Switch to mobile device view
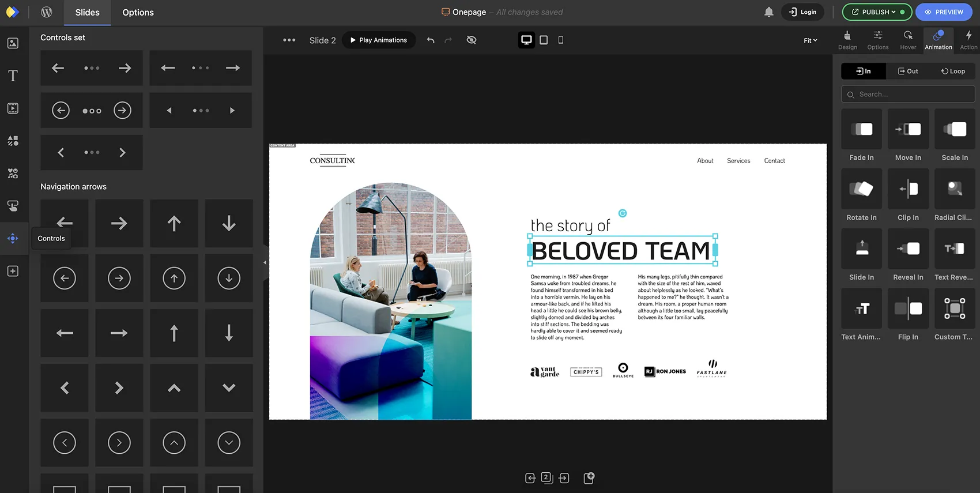The image size is (980, 493). click(561, 40)
